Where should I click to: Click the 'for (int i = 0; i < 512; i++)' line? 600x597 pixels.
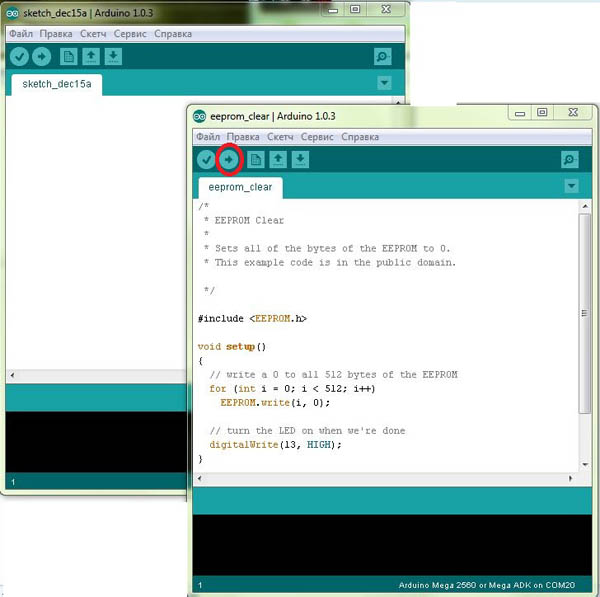pos(292,389)
